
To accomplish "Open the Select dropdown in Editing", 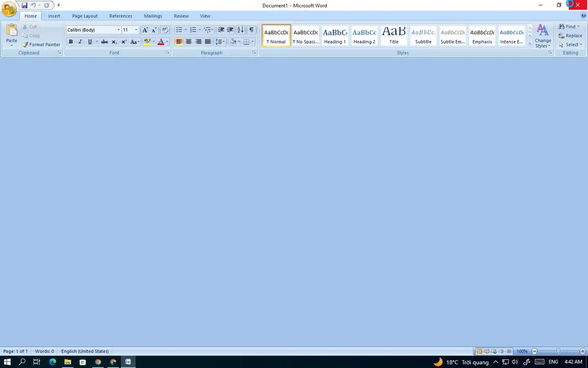I will [x=571, y=45].
